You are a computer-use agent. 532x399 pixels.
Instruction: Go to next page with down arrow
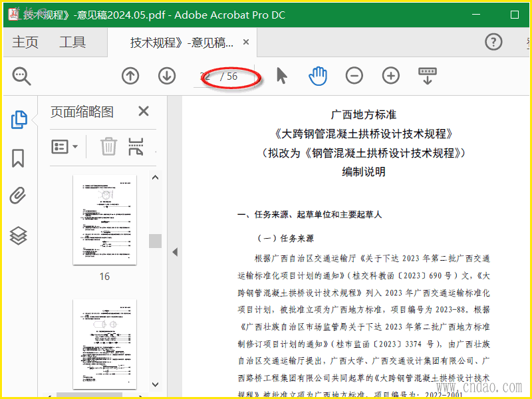[167, 76]
